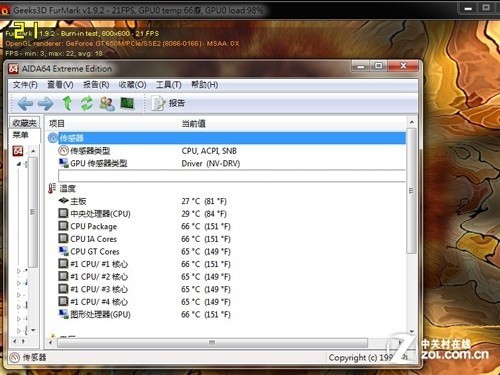Open the green monitor graph icon
This screenshot has height=375, width=500.
[x=127, y=103]
